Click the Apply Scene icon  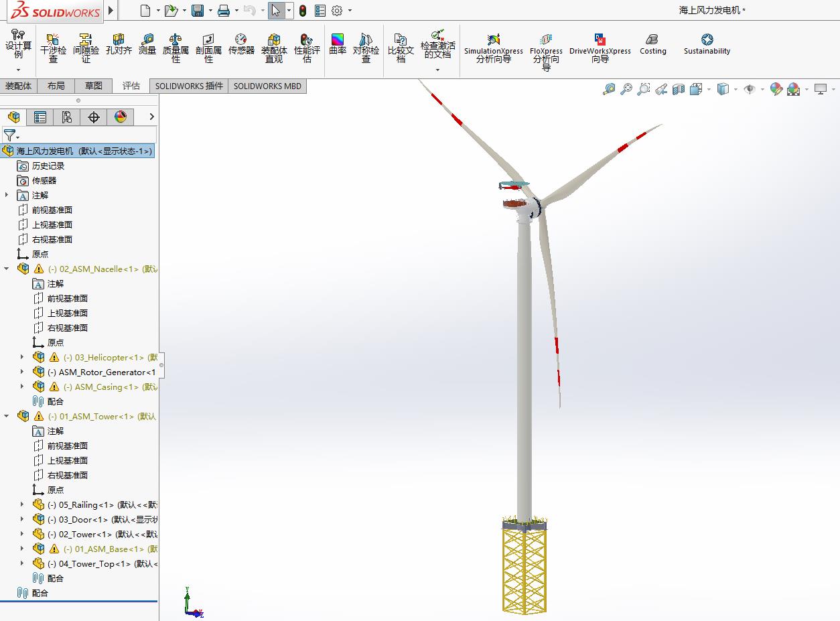(794, 89)
